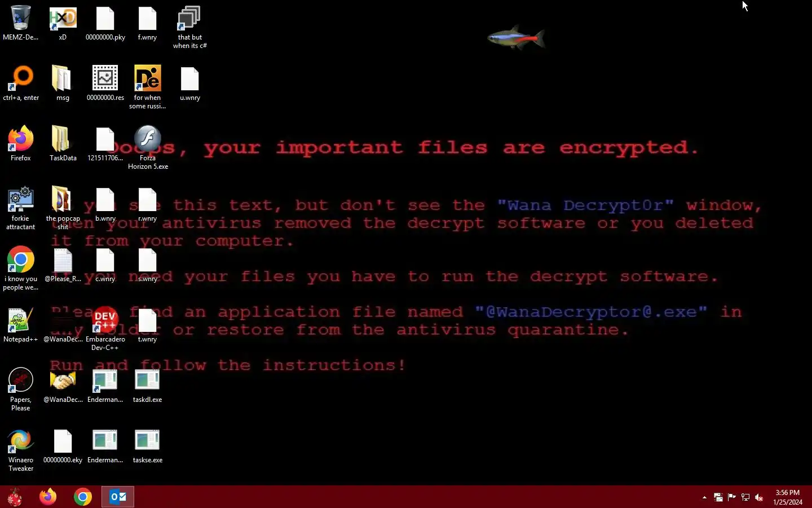Image resolution: width=812 pixels, height=508 pixels.
Task: Toggle the muted volume tray icon
Action: pyautogui.click(x=759, y=497)
